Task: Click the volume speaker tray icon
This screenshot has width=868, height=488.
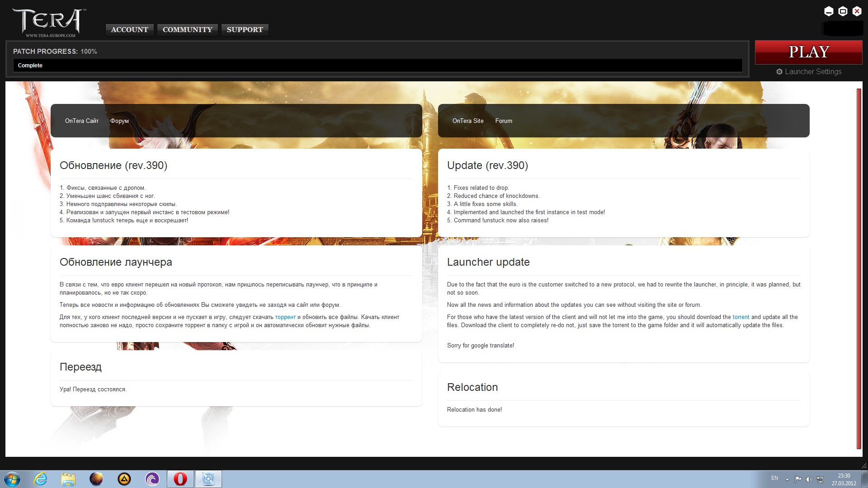Action: 809,479
